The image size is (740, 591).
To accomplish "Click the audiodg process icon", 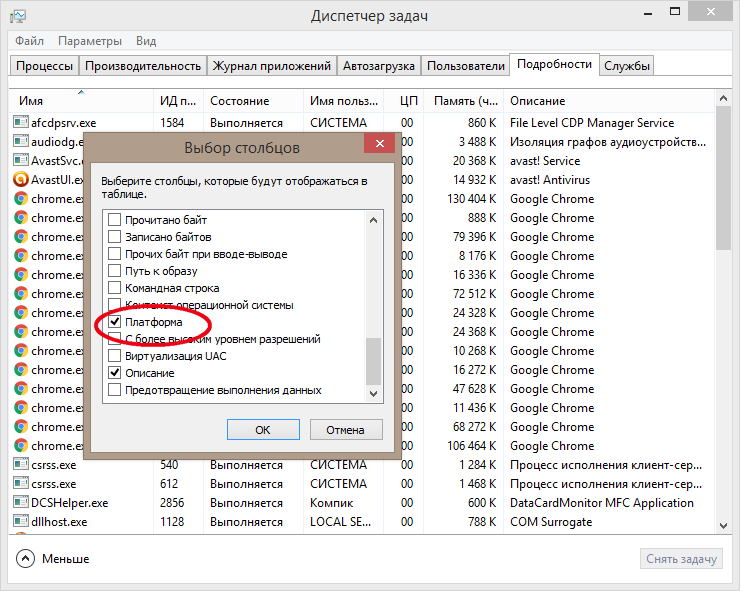I will (x=21, y=141).
